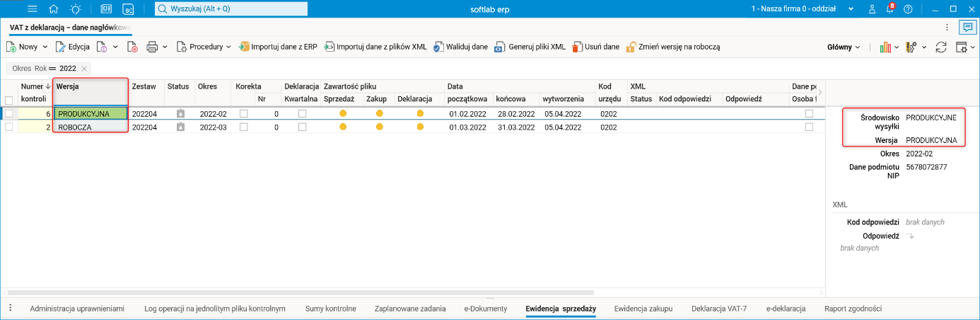Screen dimensions: 980x320
Task: Click the window layout settings icon
Action: (x=962, y=47)
